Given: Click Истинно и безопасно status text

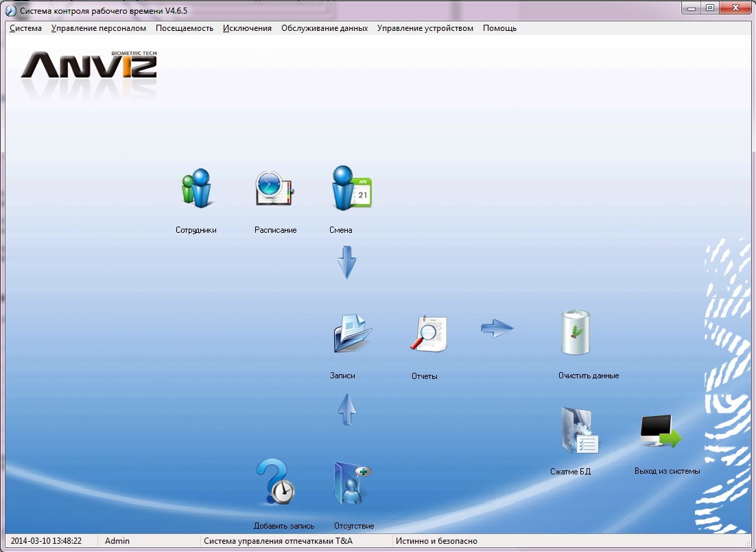Looking at the screenshot, I should coord(436,541).
